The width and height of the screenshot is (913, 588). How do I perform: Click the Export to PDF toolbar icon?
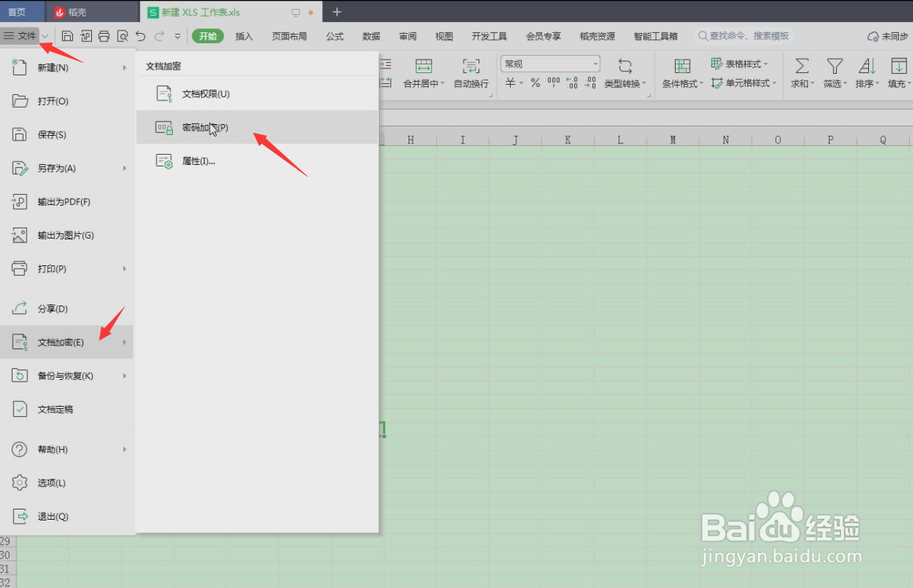(86, 36)
